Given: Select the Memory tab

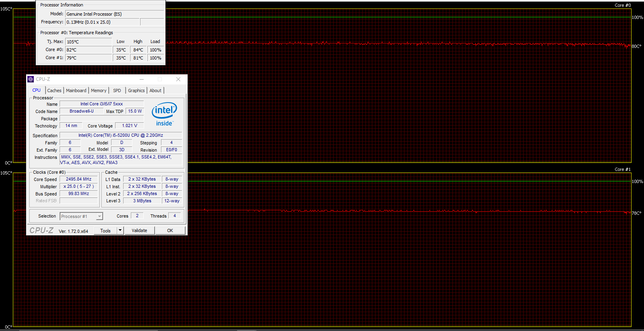Looking at the screenshot, I should point(99,90).
